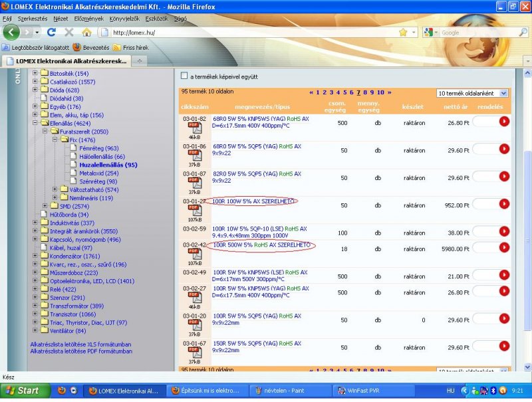Viewport: 532px width, 402px height.
Task: Open PDF datasheet for 100R 100W item
Action: (195, 211)
